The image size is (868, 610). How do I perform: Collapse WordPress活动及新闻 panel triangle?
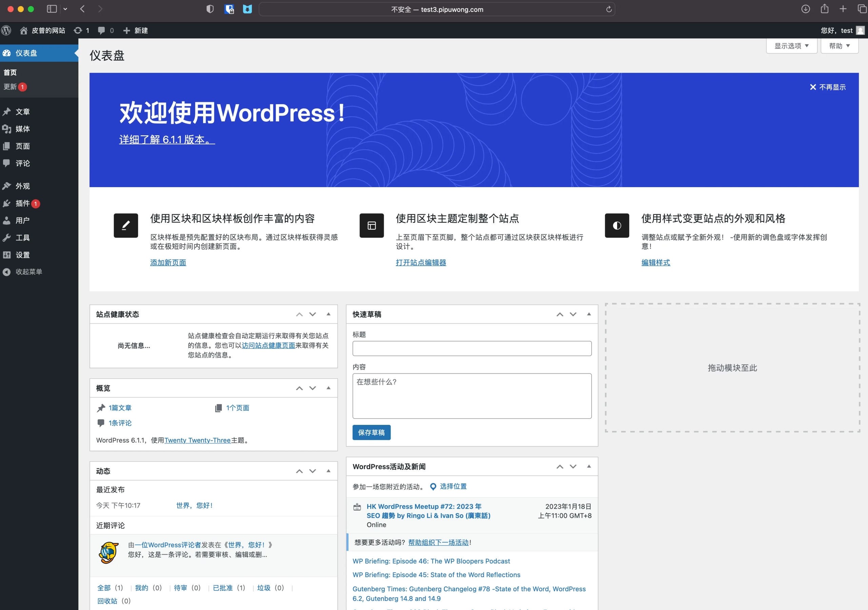(589, 466)
